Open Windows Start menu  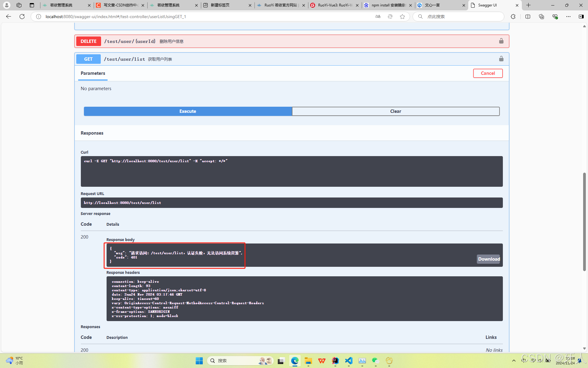point(199,361)
